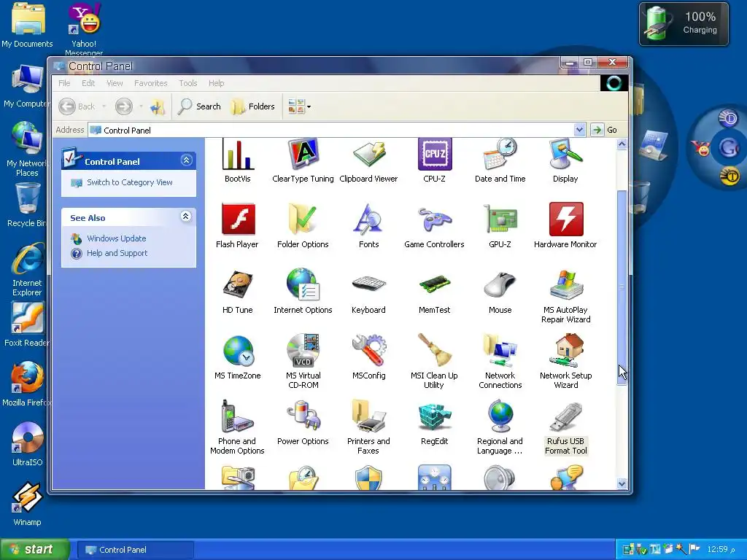
Task: Launch MSConfig utility
Action: 368,357
